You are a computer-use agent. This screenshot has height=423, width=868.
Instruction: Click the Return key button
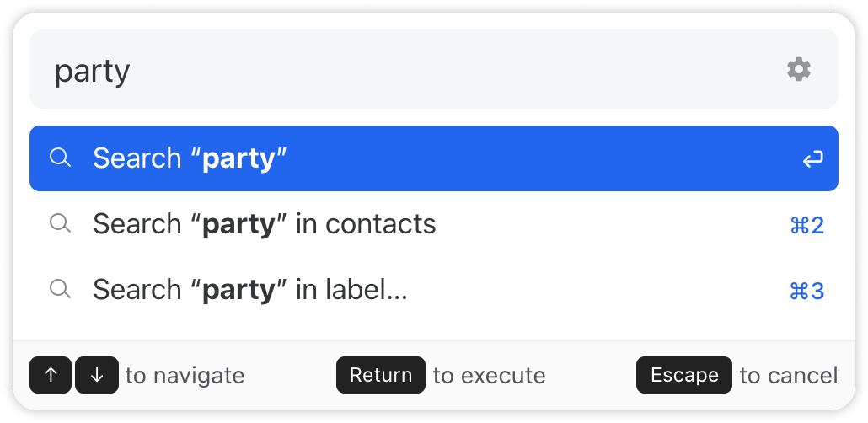pyautogui.click(x=380, y=375)
